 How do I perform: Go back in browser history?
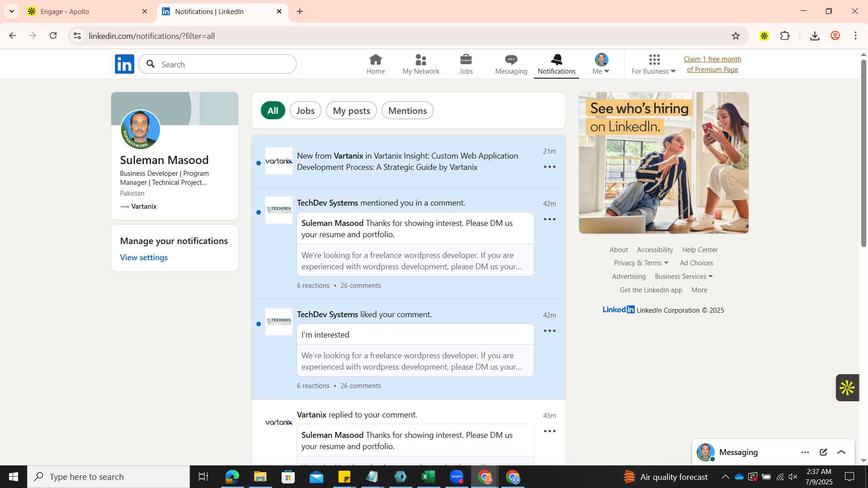pos(13,36)
